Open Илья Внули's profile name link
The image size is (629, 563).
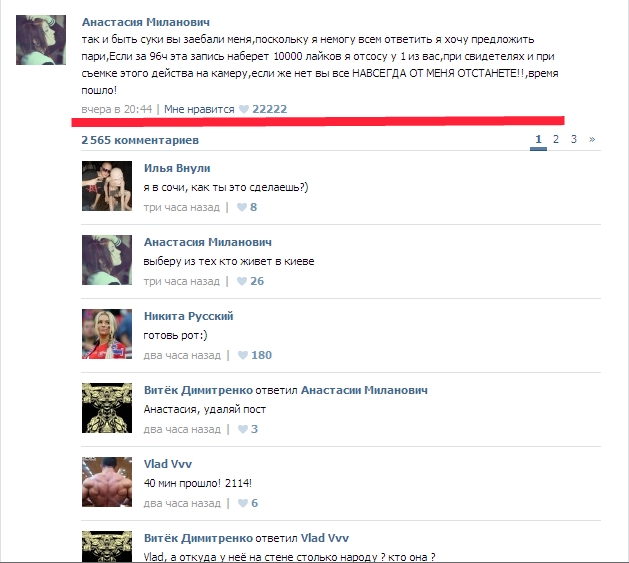[177, 168]
